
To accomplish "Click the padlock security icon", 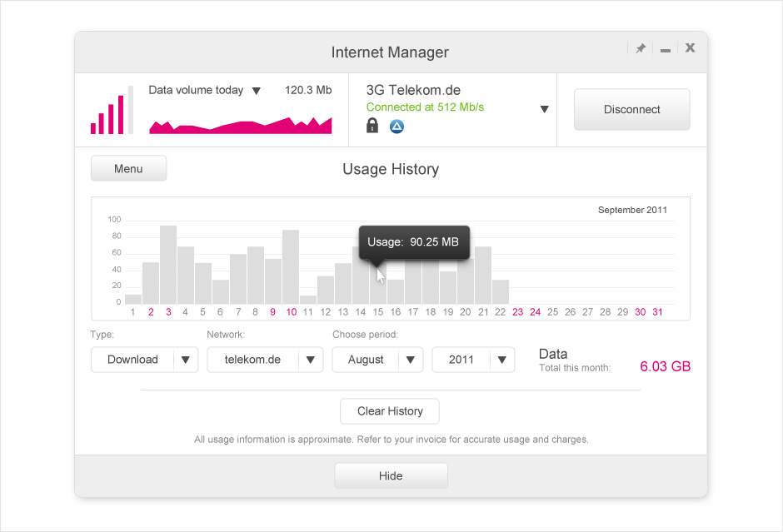I will [372, 125].
